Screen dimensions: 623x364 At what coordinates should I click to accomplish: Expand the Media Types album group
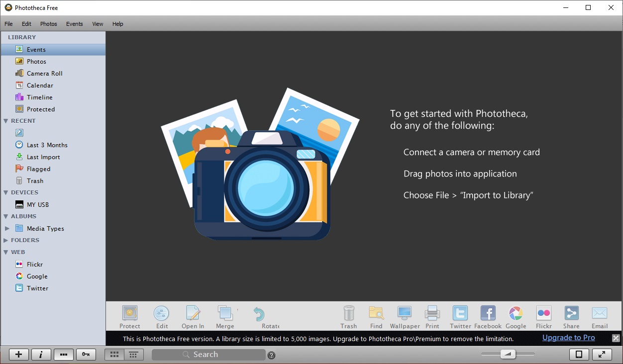point(7,228)
